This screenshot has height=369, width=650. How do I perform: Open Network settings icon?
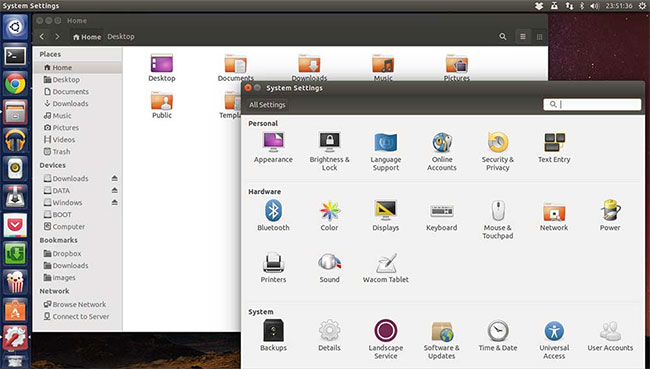point(554,212)
